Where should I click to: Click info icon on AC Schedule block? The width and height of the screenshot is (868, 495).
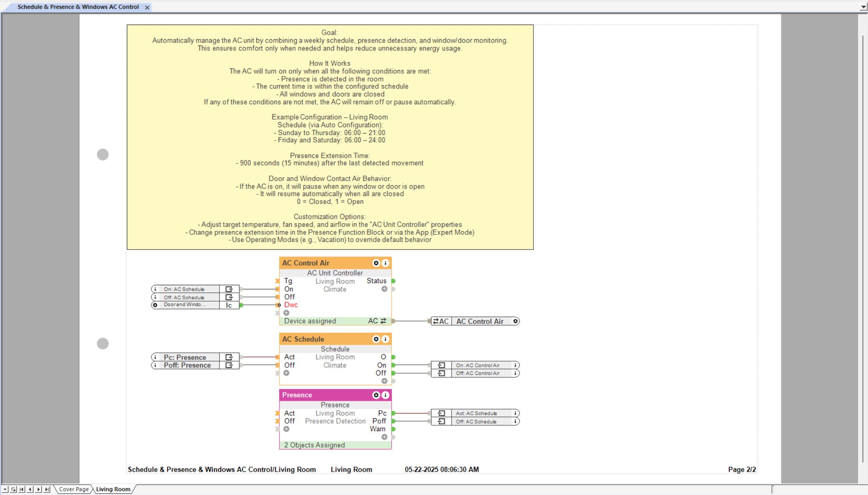point(386,339)
